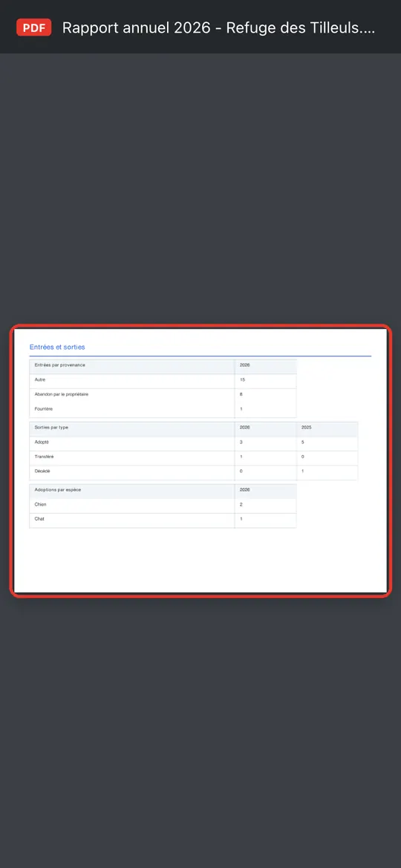The image size is (401, 868).
Task: Select the 'Chat' row label
Action: point(39,519)
